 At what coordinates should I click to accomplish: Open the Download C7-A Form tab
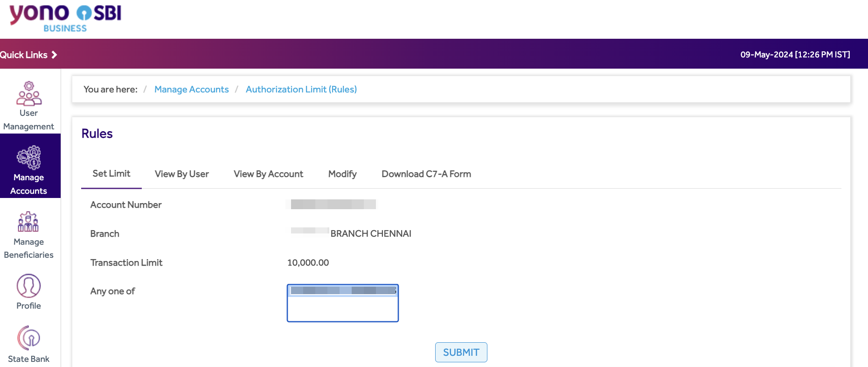426,174
